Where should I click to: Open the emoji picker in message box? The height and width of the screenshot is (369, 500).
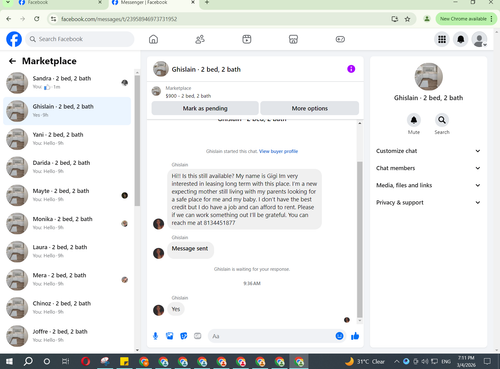[x=339, y=336]
